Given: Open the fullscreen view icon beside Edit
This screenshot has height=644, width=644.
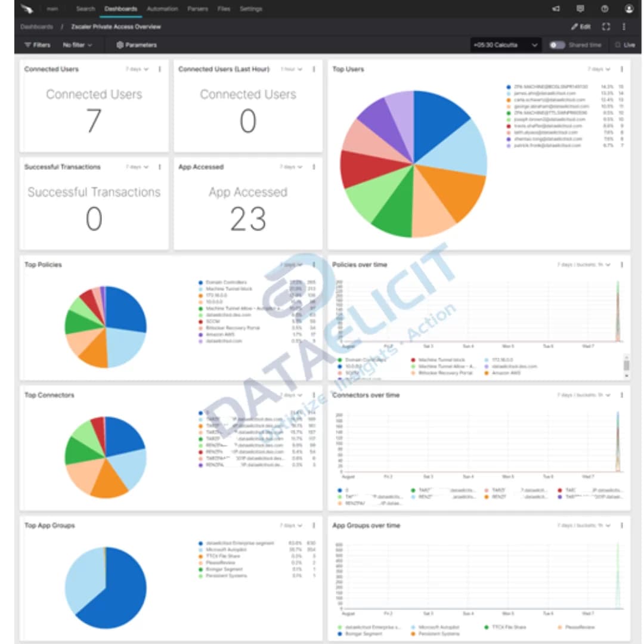Looking at the screenshot, I should [x=606, y=26].
